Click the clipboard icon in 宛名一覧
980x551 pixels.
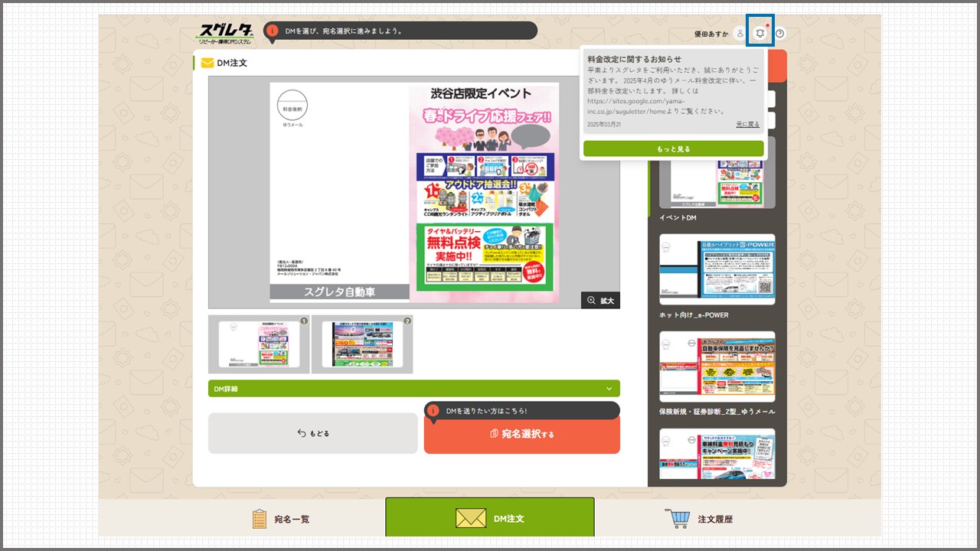tap(260, 518)
